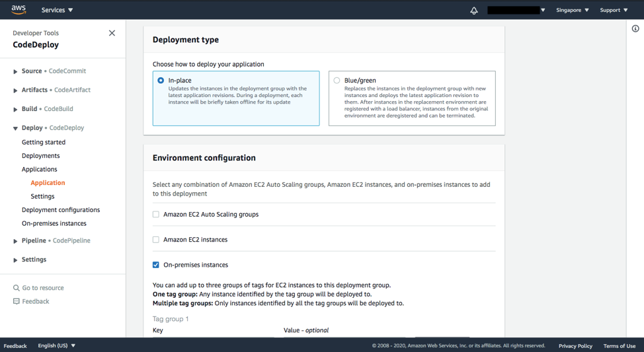Viewport: 644px width, 352px height.
Task: Uncheck the On-premises instances checkbox
Action: (155, 265)
